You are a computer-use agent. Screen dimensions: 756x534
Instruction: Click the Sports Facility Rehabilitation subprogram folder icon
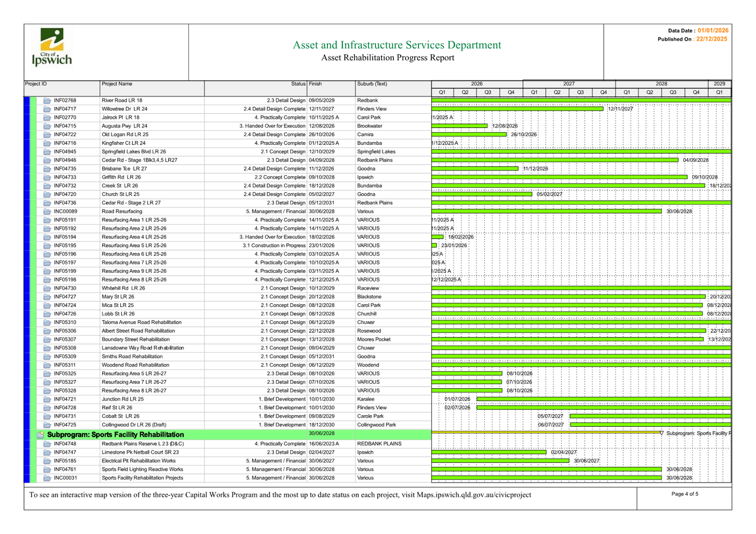[x=40, y=435]
